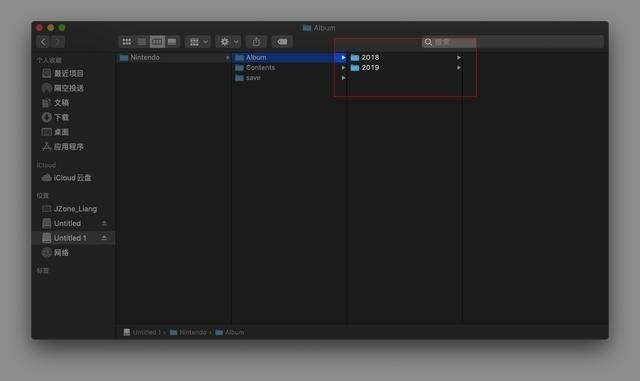640x381 pixels.
Task: Open iCloud Drive in sidebar
Action: pyautogui.click(x=67, y=178)
